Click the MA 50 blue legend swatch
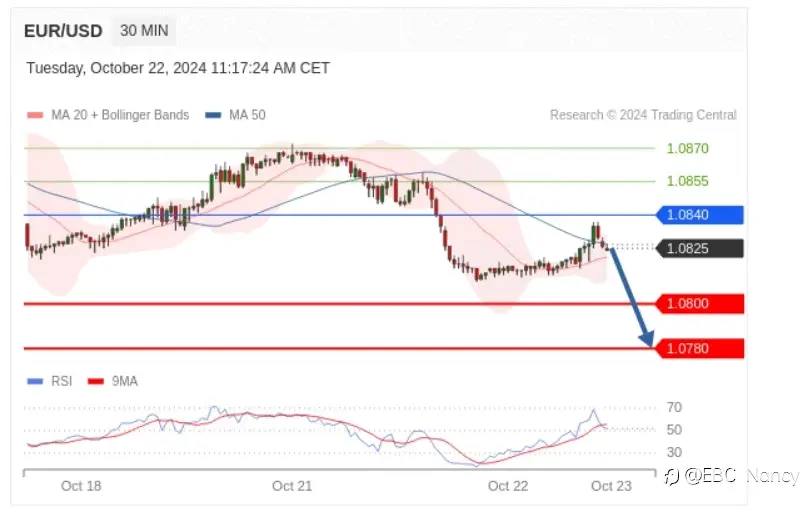 [213, 115]
